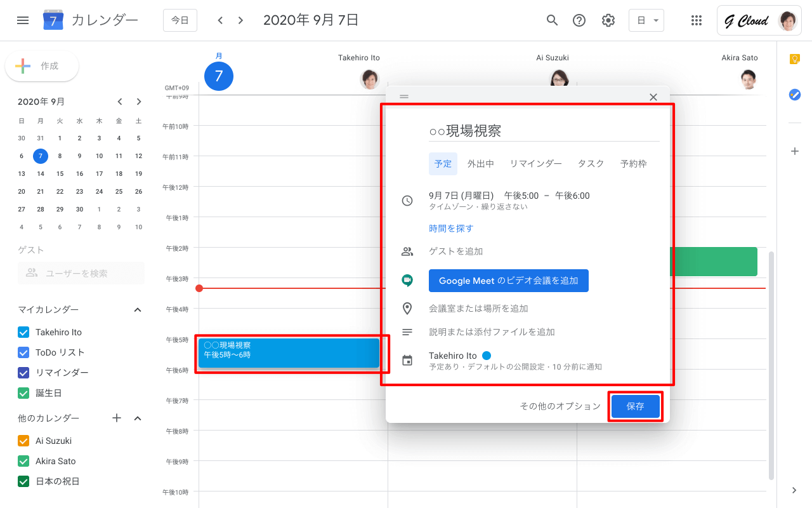The height and width of the screenshot is (508, 812).
Task: Click the ユーザーを検索 search field
Action: click(x=81, y=273)
